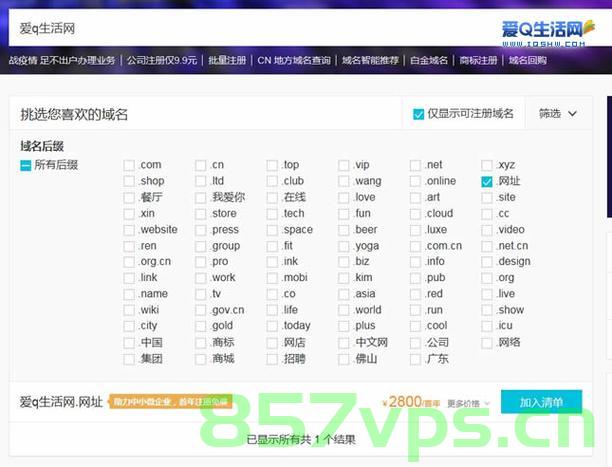The width and height of the screenshot is (612, 467).
Task: Check the .world suffix checkbox
Action: point(343,310)
